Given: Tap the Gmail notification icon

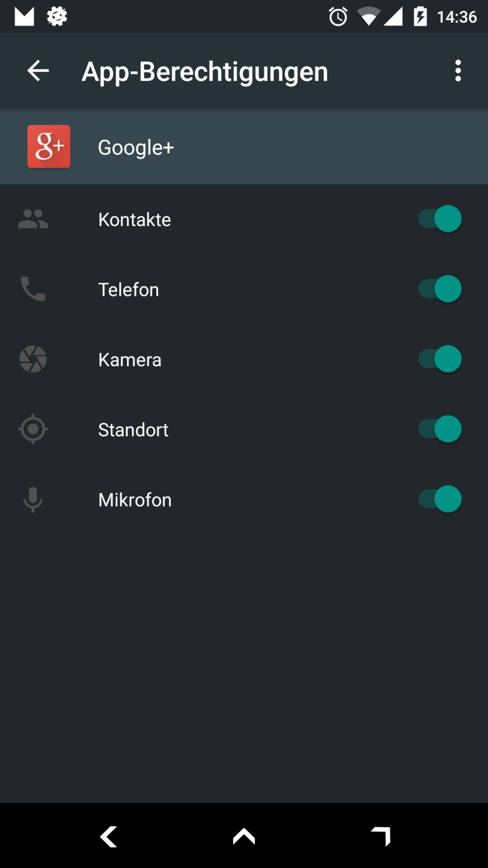Looking at the screenshot, I should (x=24, y=16).
